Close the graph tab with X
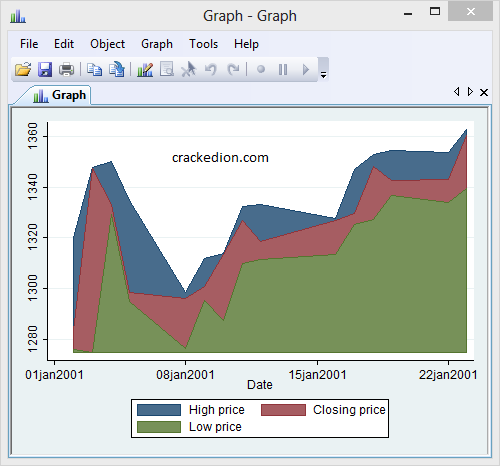Screen dimensions: 500x466 click(x=484, y=92)
